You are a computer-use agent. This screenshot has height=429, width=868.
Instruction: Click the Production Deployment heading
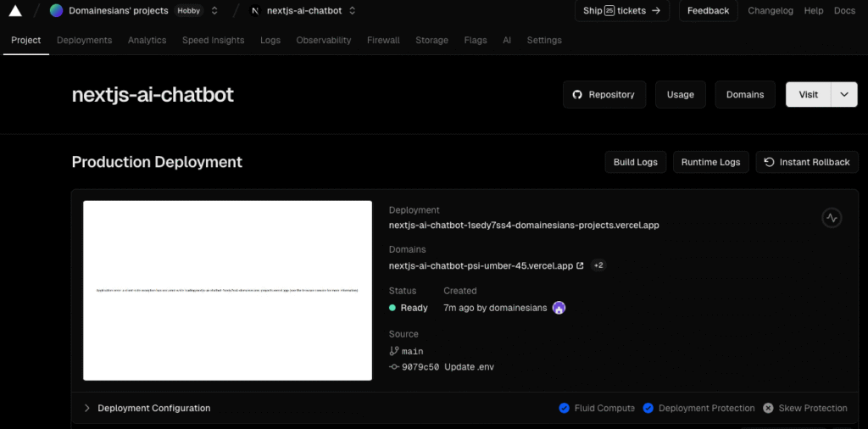point(157,162)
